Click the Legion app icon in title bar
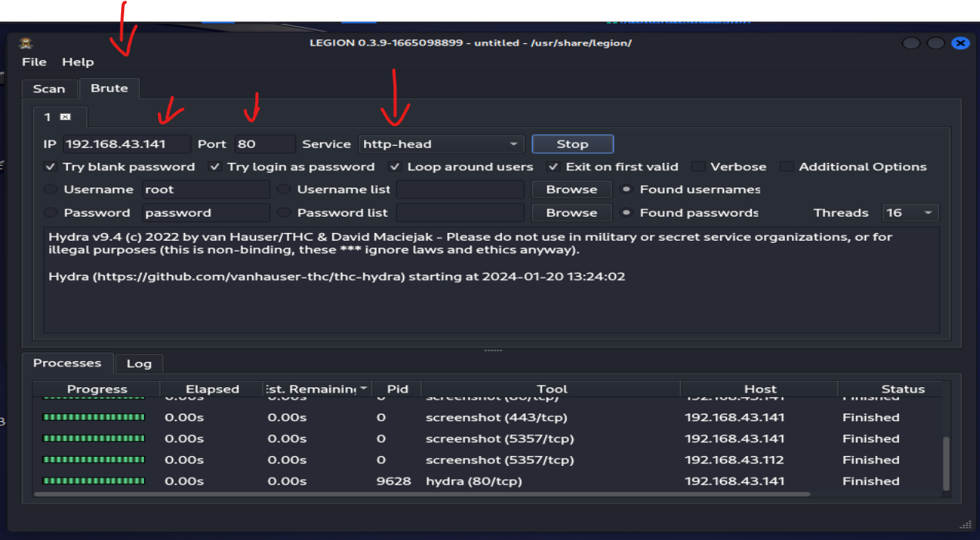The image size is (980, 540). 26,43
